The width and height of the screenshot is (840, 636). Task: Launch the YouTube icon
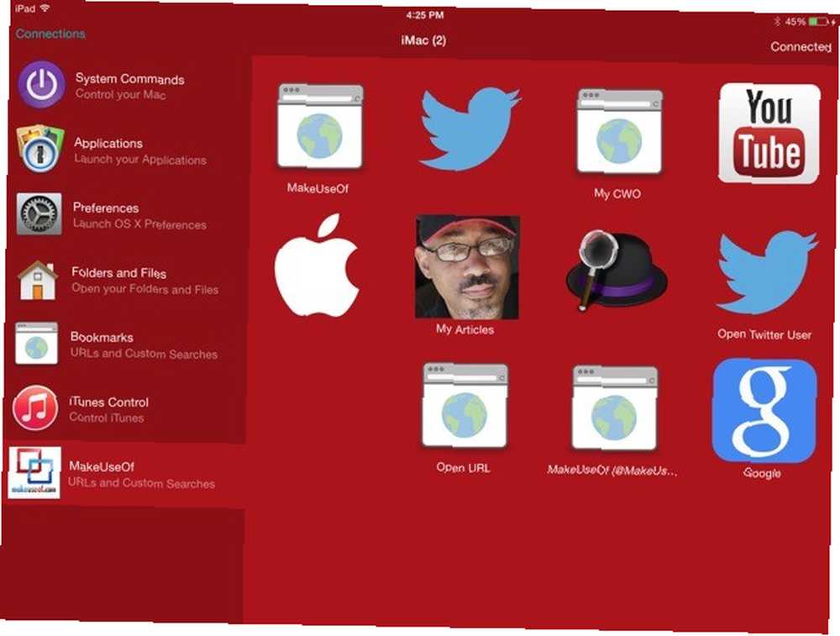pos(769,134)
